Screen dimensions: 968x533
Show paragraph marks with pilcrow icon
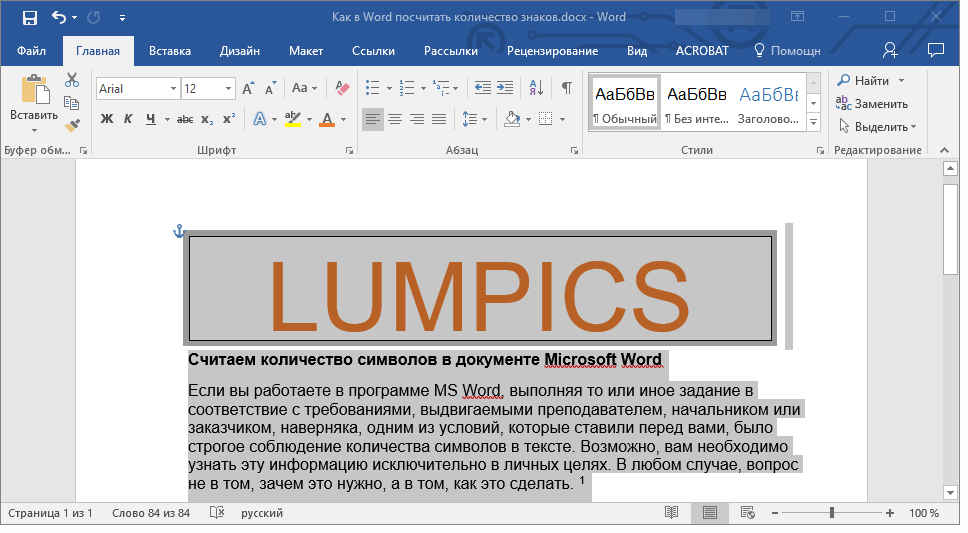coord(566,88)
